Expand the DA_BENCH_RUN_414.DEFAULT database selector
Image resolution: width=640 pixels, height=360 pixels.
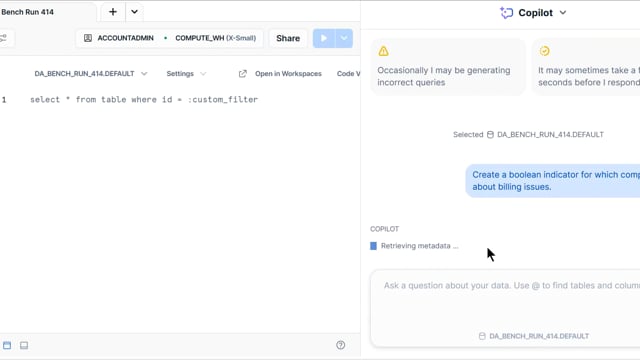(x=91, y=73)
